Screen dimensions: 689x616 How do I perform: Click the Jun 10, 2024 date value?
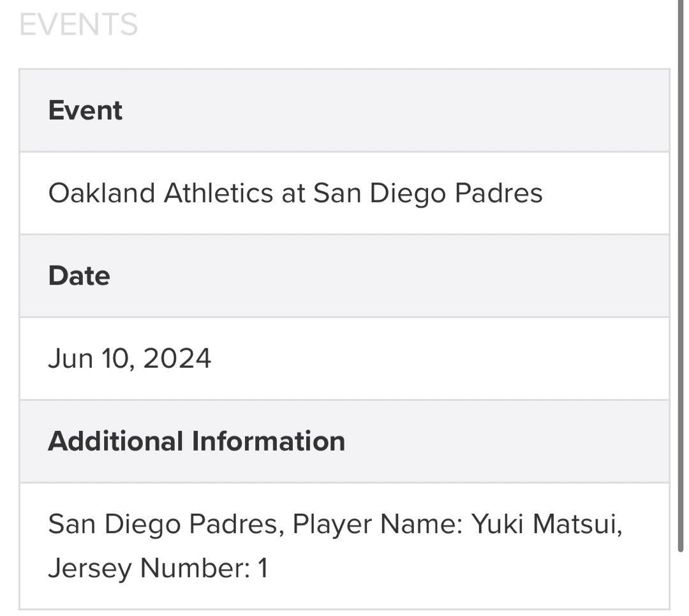pyautogui.click(x=129, y=359)
